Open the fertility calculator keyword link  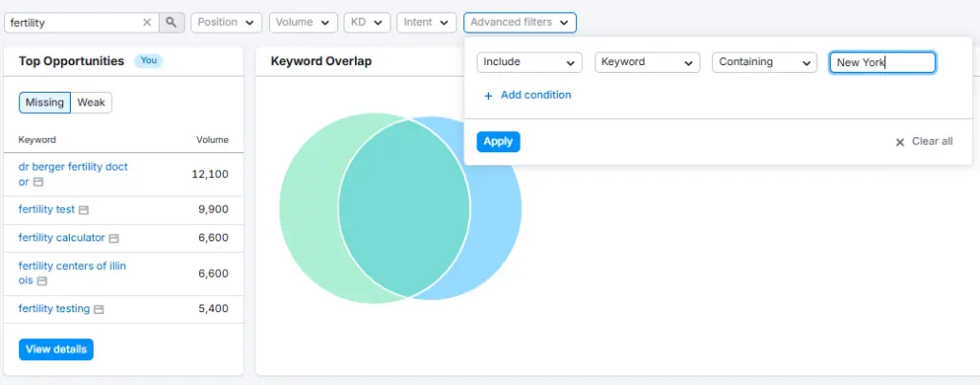tap(61, 238)
